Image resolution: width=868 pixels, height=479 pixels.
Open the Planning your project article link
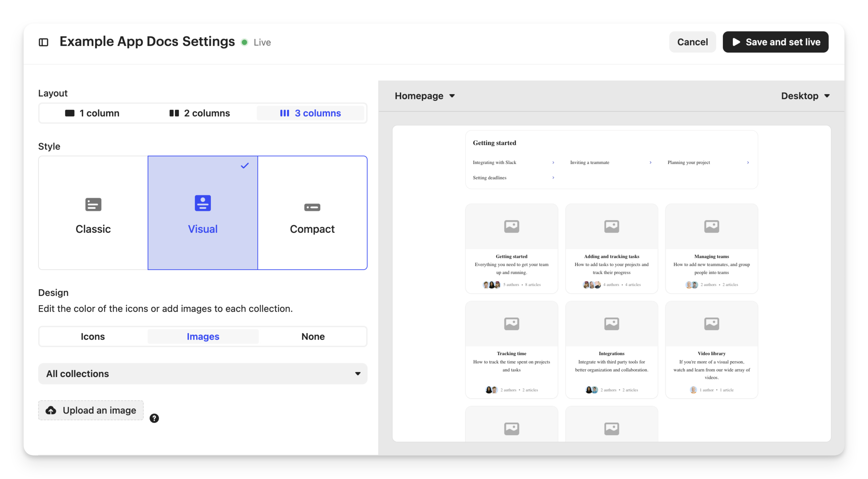688,163
